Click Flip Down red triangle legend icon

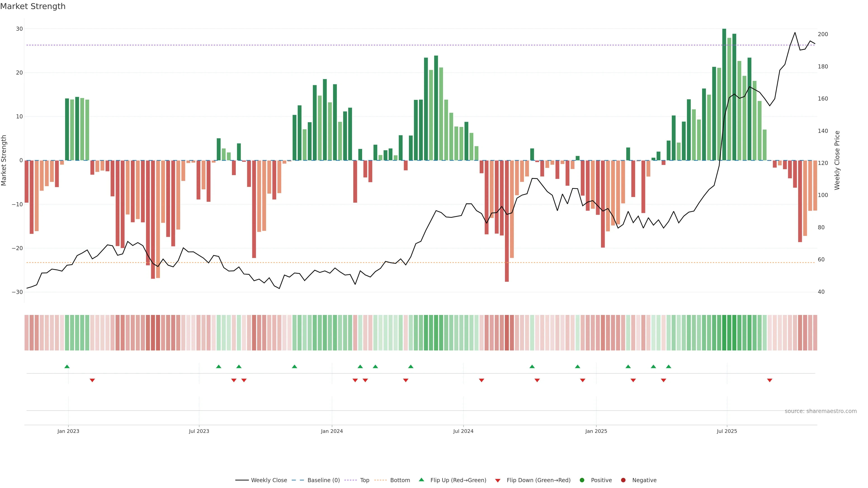coord(498,480)
